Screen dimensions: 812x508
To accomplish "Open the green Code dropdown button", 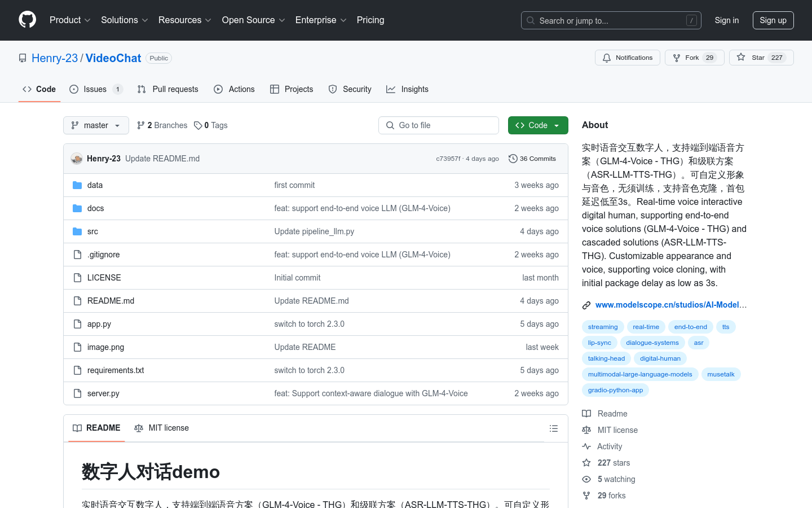I will (538, 125).
